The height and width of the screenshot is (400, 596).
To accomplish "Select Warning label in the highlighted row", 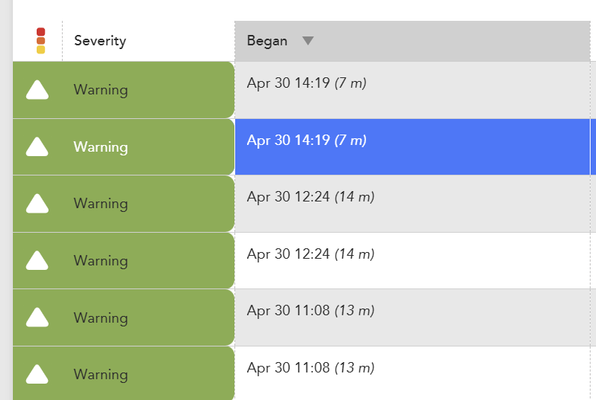I will click(x=101, y=147).
